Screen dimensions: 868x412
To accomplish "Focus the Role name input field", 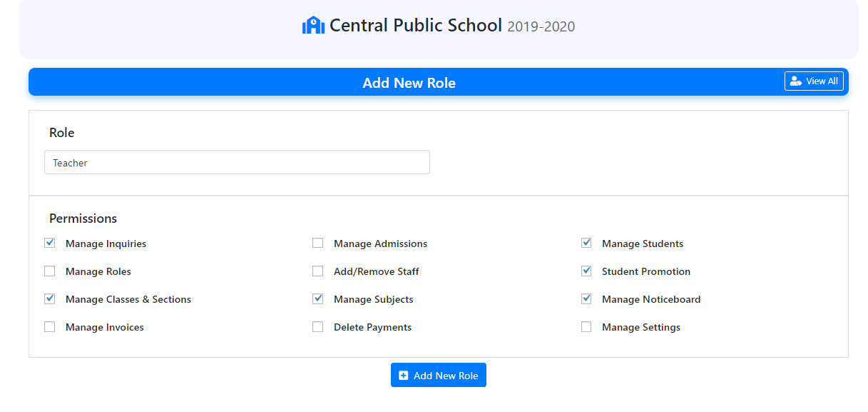I will [237, 163].
